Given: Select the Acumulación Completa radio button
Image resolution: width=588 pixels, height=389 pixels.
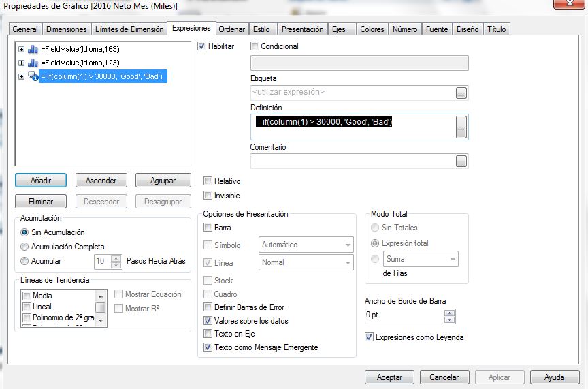Looking at the screenshot, I should (25, 247).
